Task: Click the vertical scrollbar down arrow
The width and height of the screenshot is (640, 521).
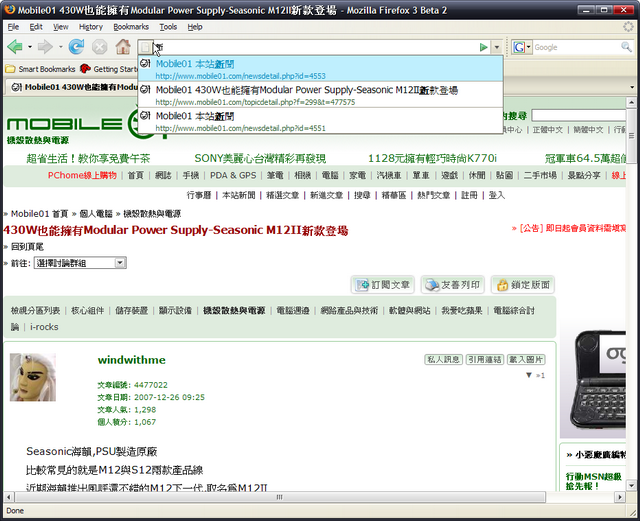Action: pos(631,485)
